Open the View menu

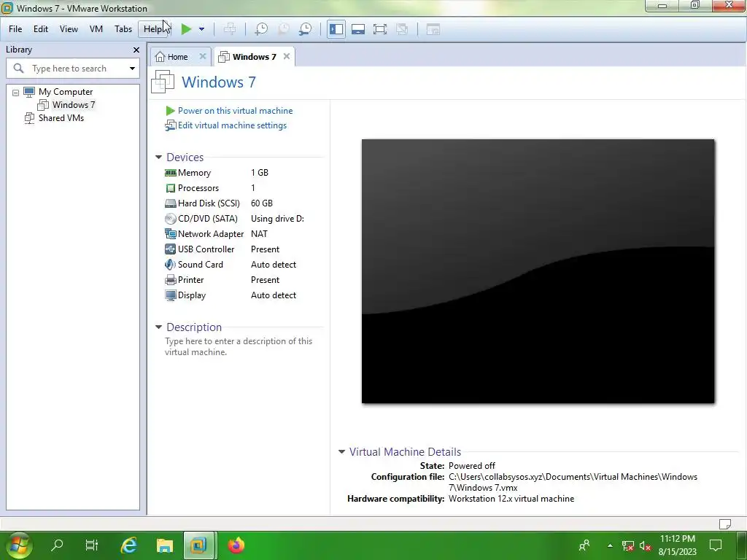coord(69,29)
